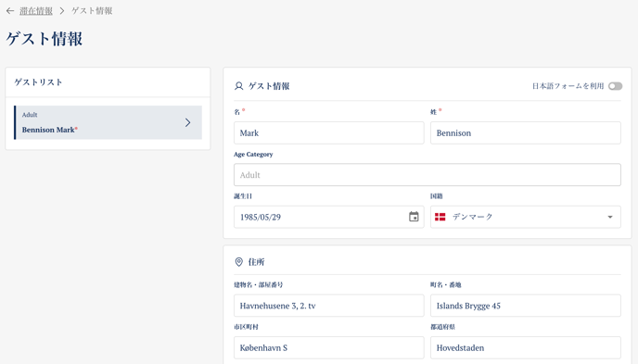Select guest Bennison Mark in list
Screen dimensions: 638x364
pyautogui.click(x=108, y=122)
